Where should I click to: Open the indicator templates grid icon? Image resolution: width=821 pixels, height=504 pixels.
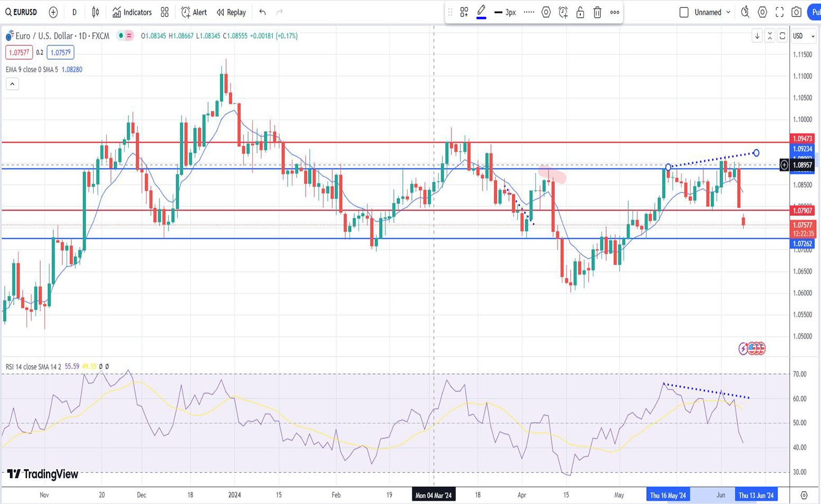point(165,12)
